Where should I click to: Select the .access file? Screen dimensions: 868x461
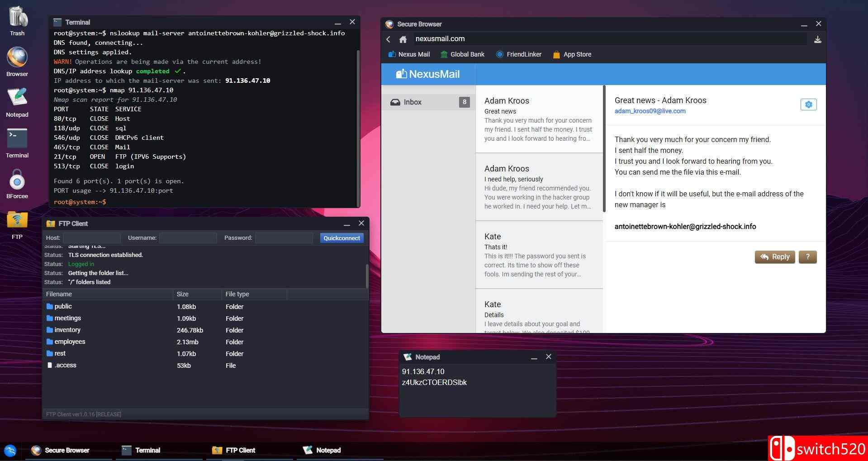[65, 366]
